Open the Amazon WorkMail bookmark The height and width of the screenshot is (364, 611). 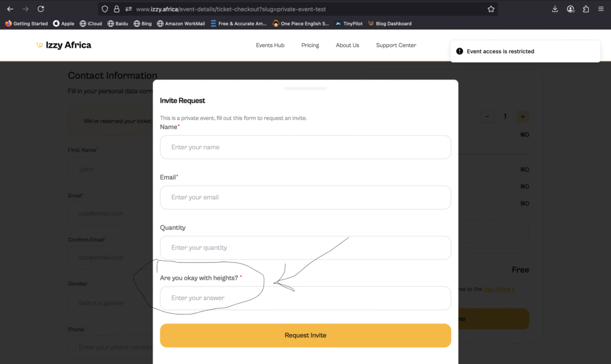point(181,24)
